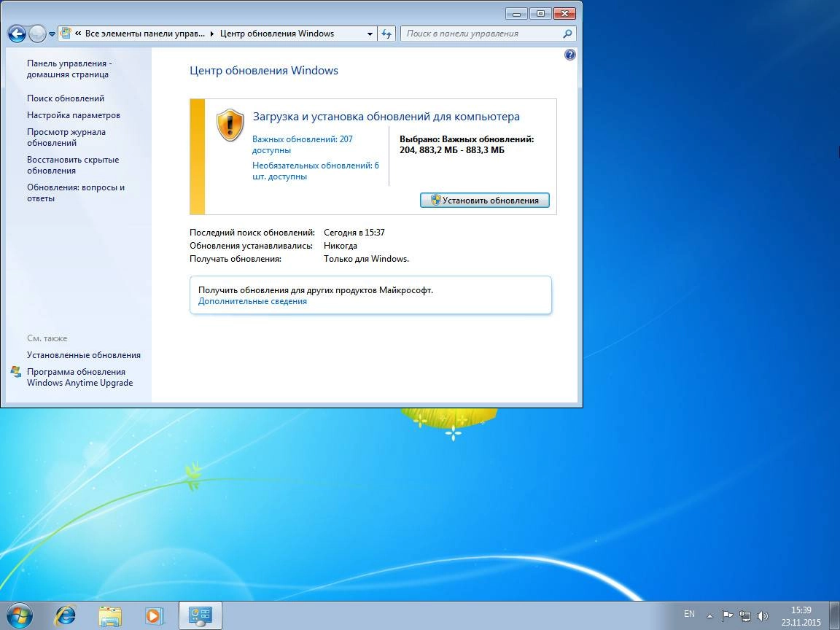Minimize the Windows Update window

pyautogui.click(x=516, y=14)
